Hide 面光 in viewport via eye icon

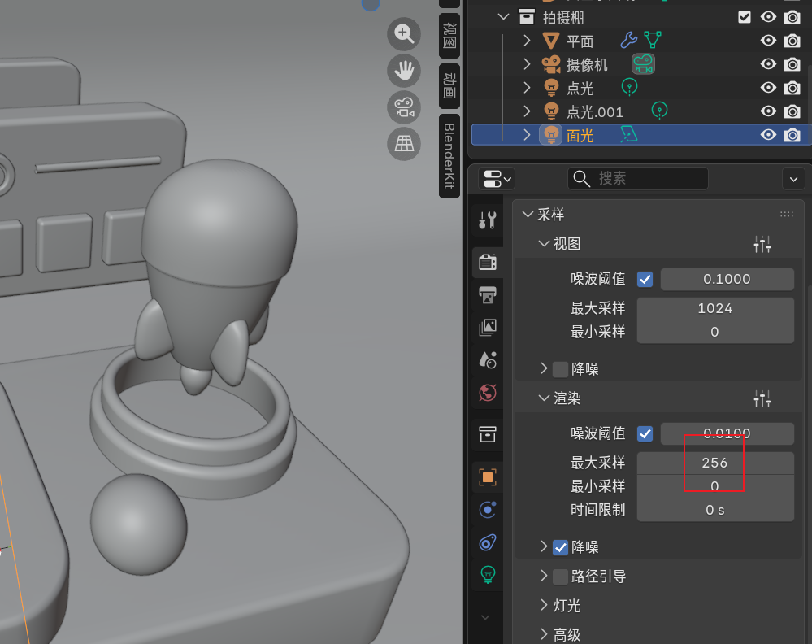(x=768, y=135)
